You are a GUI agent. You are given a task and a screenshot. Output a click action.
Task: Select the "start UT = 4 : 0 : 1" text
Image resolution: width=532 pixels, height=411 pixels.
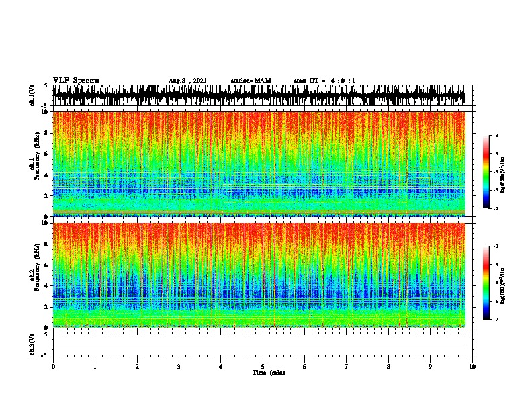(x=324, y=81)
